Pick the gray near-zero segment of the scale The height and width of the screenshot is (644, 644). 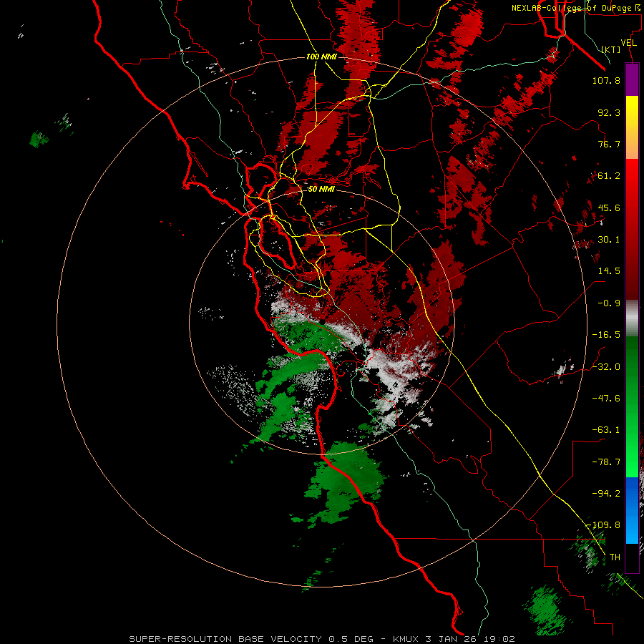pos(632,318)
